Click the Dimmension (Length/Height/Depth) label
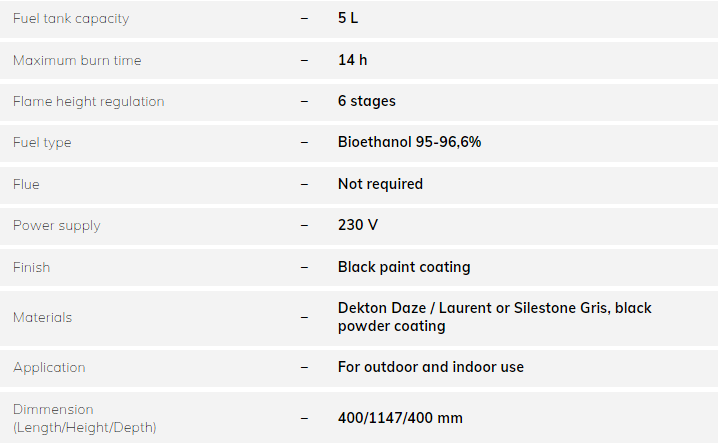Viewport: 718px width, 443px height. click(84, 418)
